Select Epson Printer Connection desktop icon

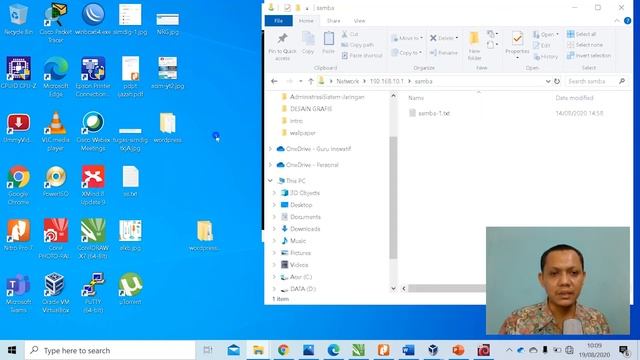(x=93, y=77)
